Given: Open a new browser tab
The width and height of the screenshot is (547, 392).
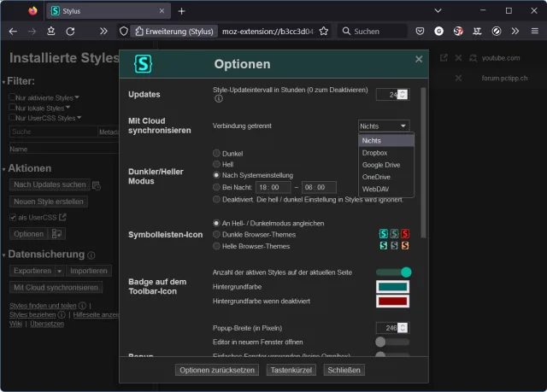Looking at the screenshot, I should click(x=181, y=11).
